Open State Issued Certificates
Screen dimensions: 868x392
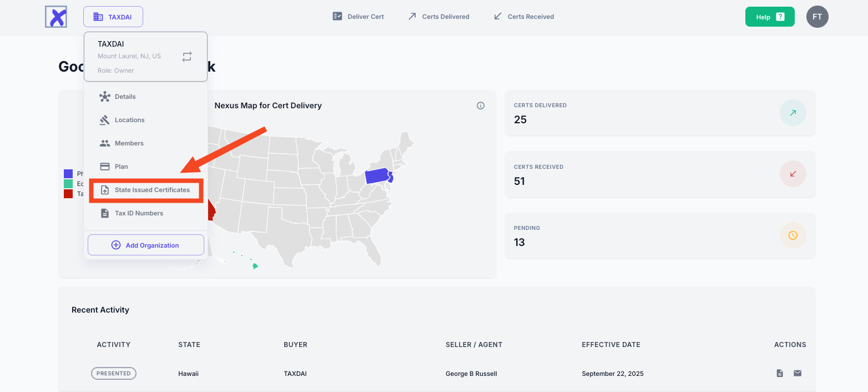pyautogui.click(x=152, y=190)
